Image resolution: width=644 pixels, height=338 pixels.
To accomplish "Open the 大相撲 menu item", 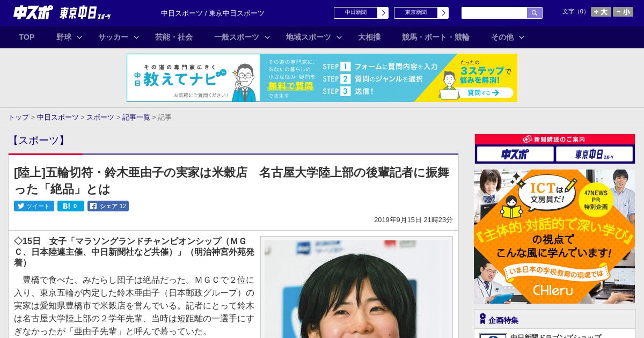I will coord(369,37).
